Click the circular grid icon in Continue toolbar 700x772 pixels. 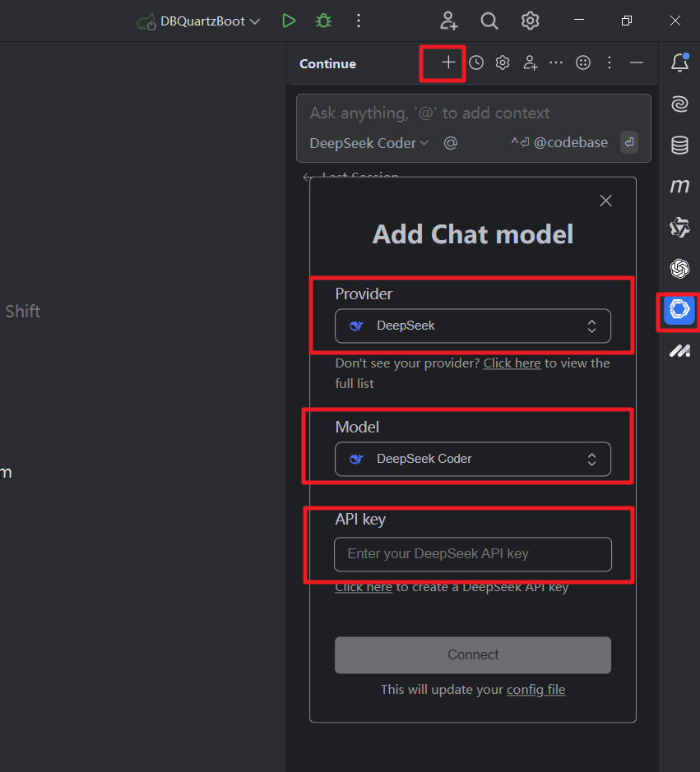click(x=582, y=62)
